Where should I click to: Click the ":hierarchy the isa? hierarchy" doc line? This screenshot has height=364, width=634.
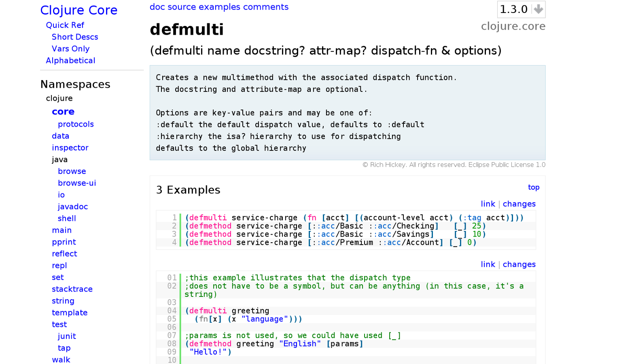[278, 136]
